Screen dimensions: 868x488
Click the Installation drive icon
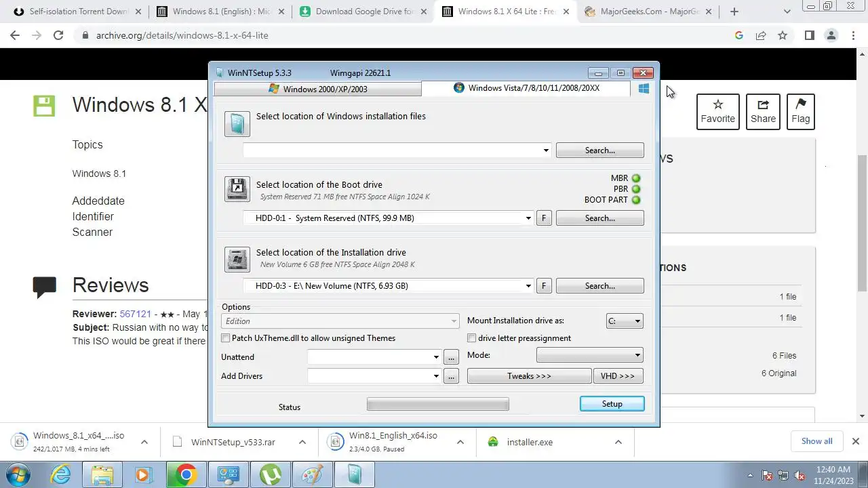click(237, 259)
